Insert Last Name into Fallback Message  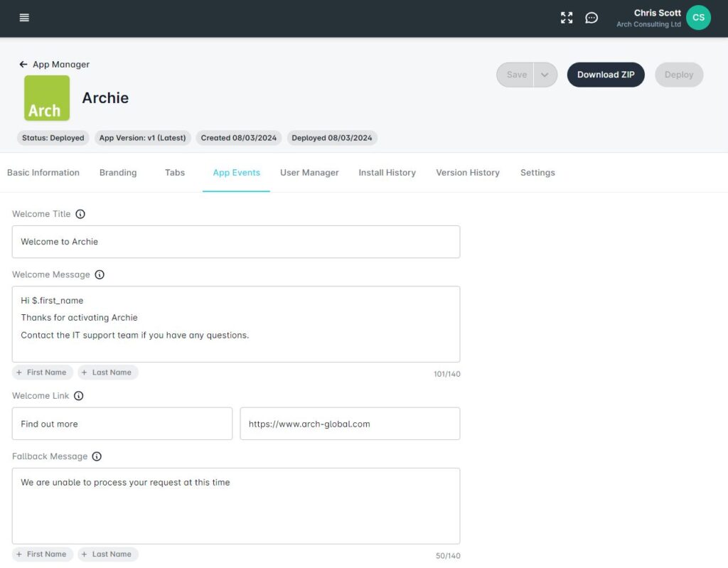[107, 554]
